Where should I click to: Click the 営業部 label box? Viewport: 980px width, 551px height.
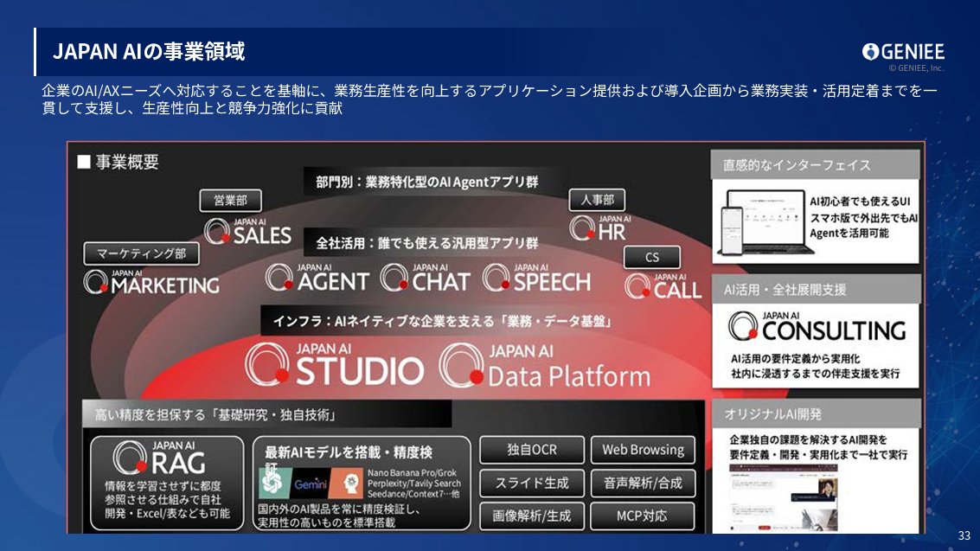click(x=231, y=201)
